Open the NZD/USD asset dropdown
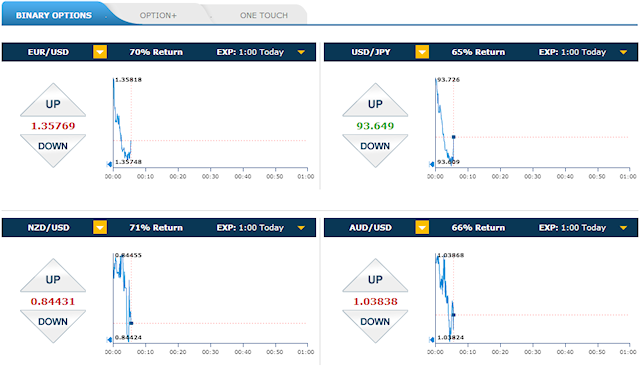The width and height of the screenshot is (640, 368). (100, 228)
